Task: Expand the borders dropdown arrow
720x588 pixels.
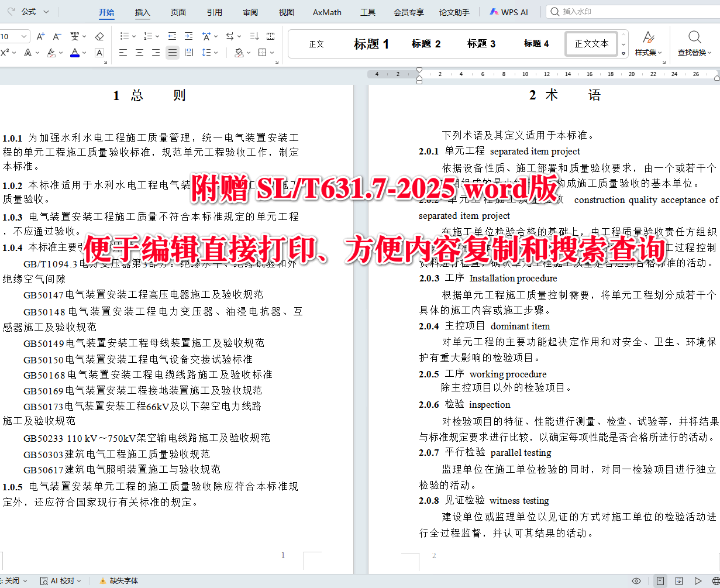Action: [272, 53]
